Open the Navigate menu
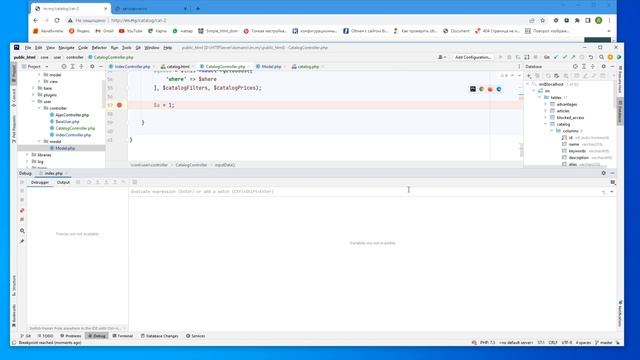640x360 pixels. [66, 48]
